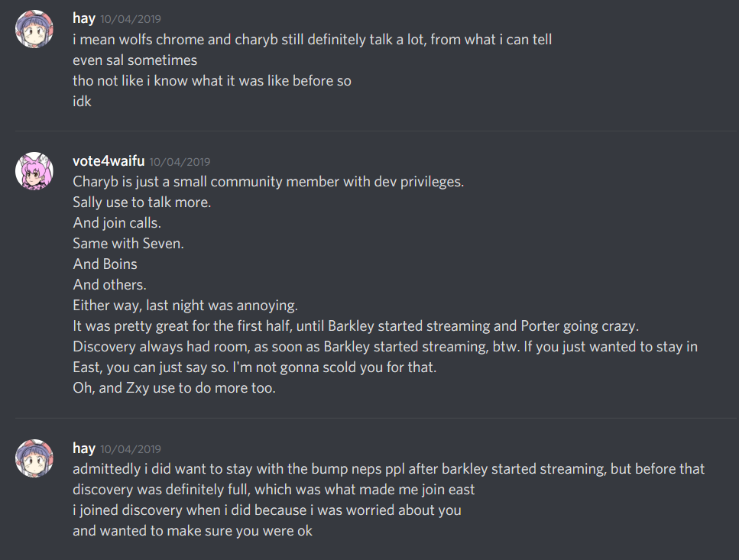This screenshot has height=560, width=739.
Task: Click hay's avatar on the top message
Action: pyautogui.click(x=34, y=29)
